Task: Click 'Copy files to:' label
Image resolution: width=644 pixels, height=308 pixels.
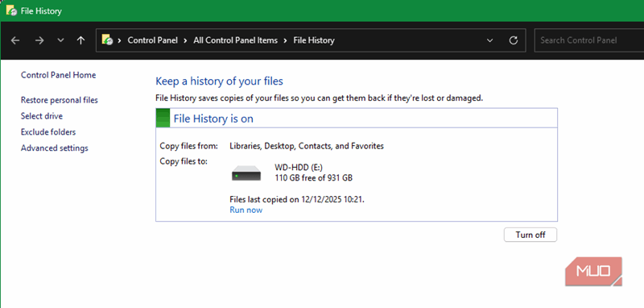Action: (184, 161)
